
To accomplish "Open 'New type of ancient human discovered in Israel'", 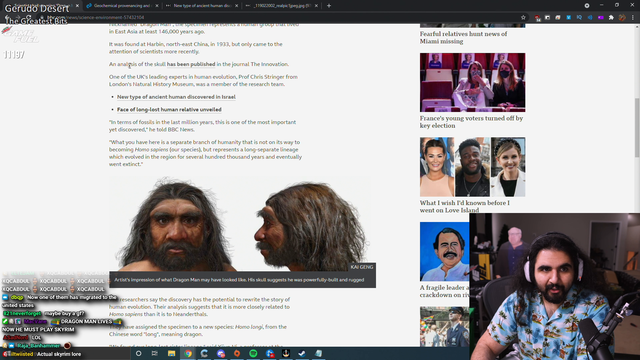I will pyautogui.click(x=176, y=97).
